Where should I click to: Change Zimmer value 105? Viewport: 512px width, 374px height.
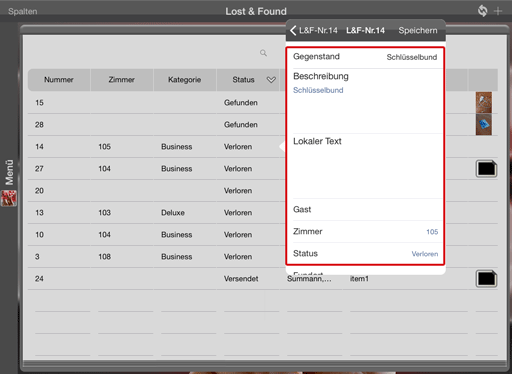coord(432,232)
